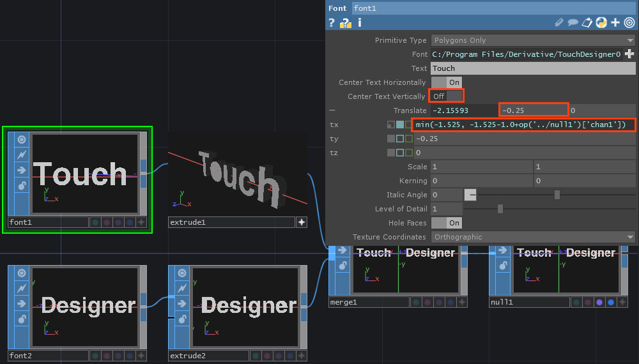Screen dimensions: 639x364
Task: Click plus icon on null1 bottom bar
Action: [x=622, y=302]
